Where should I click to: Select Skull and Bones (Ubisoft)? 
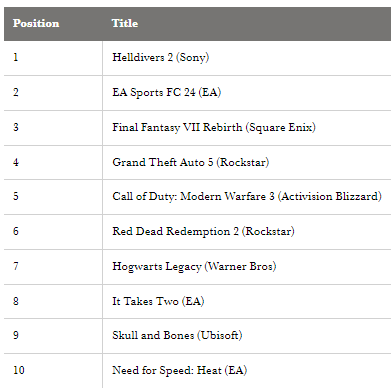click(177, 335)
